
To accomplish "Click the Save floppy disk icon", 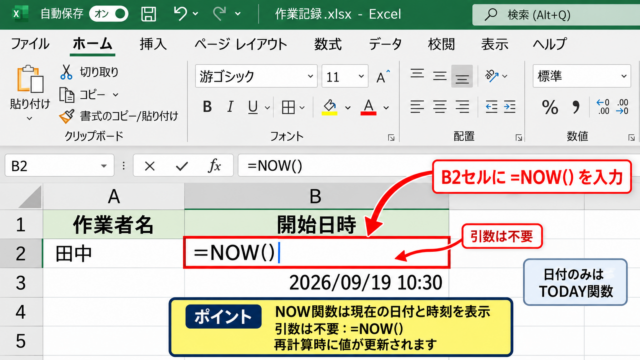I will coord(148,14).
